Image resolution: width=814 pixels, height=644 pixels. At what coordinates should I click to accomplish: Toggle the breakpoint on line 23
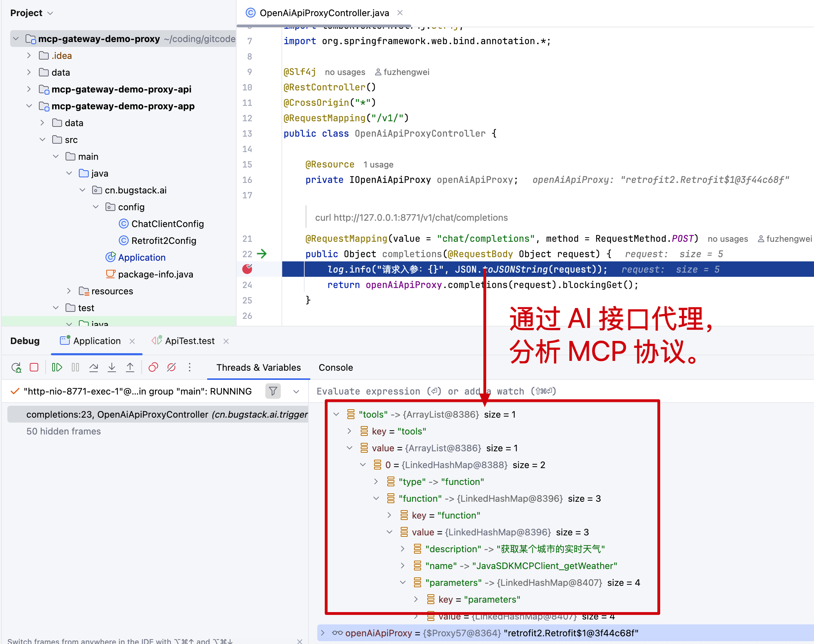pyautogui.click(x=247, y=269)
